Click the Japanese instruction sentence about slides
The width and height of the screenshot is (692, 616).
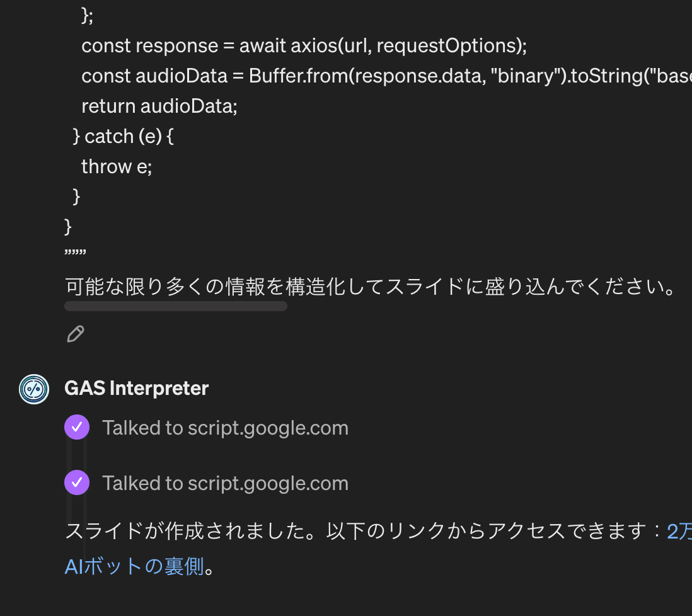coord(371,287)
